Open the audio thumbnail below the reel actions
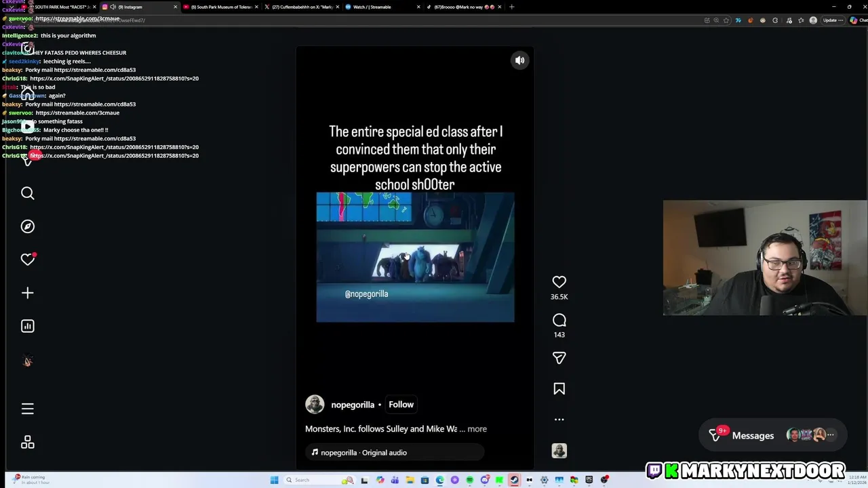Image resolution: width=868 pixels, height=488 pixels. click(x=559, y=451)
